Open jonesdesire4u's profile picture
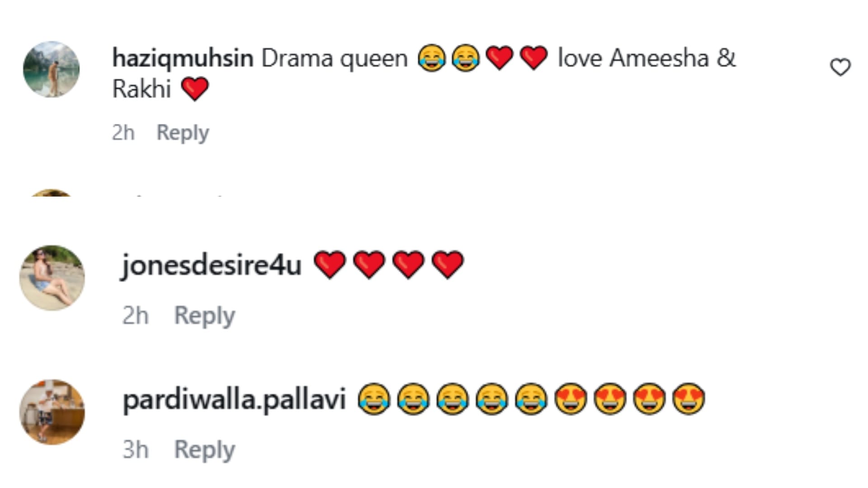This screenshot has width=868, height=488. 52,277
